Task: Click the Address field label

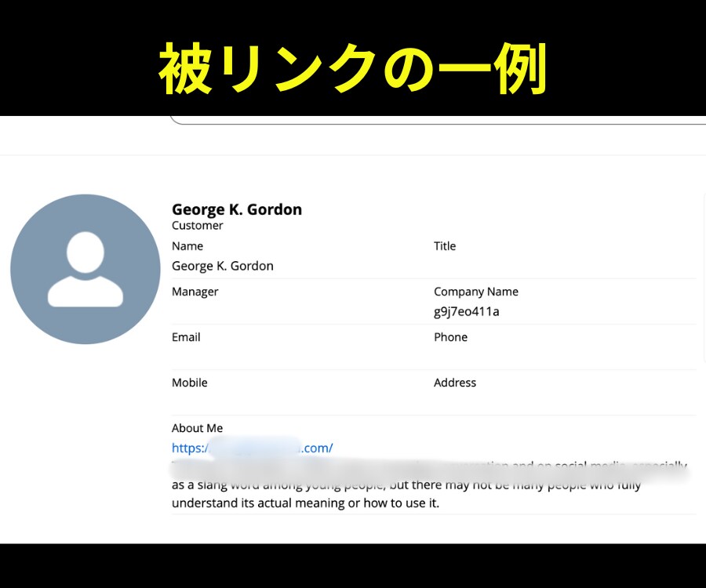Action: [455, 383]
